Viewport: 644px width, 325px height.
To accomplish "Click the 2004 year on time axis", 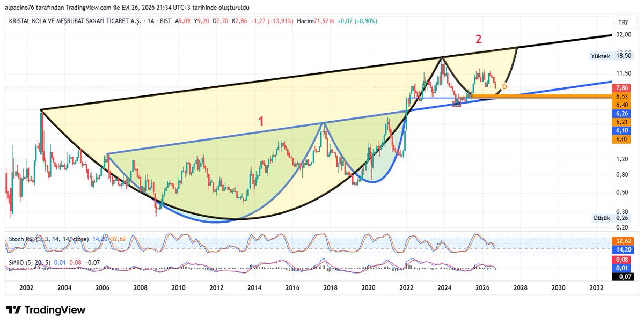I will (64, 288).
